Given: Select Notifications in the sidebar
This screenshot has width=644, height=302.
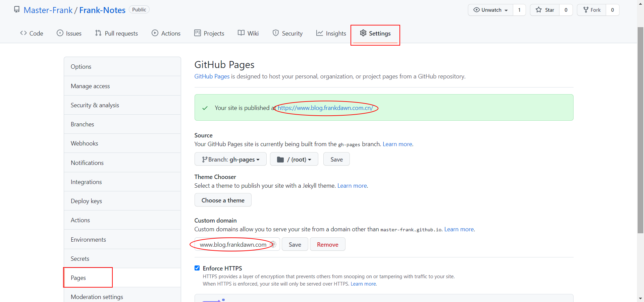Looking at the screenshot, I should click(x=122, y=163).
